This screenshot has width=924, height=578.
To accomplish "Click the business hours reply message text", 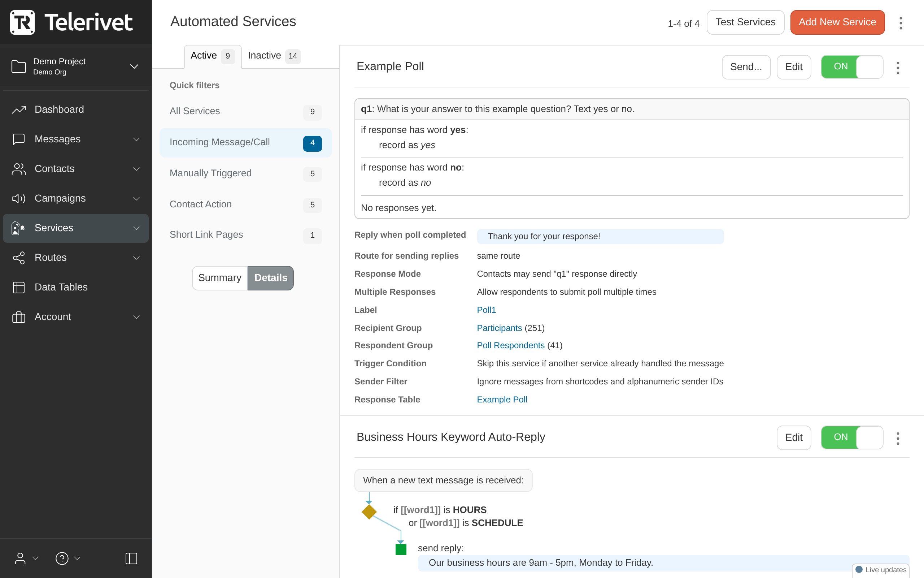I will coord(541,563).
